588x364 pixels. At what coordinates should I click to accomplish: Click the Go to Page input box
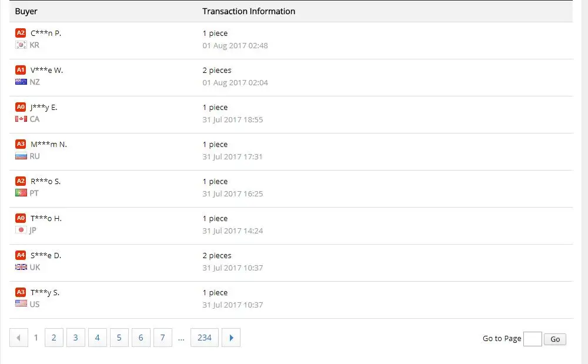click(x=532, y=339)
